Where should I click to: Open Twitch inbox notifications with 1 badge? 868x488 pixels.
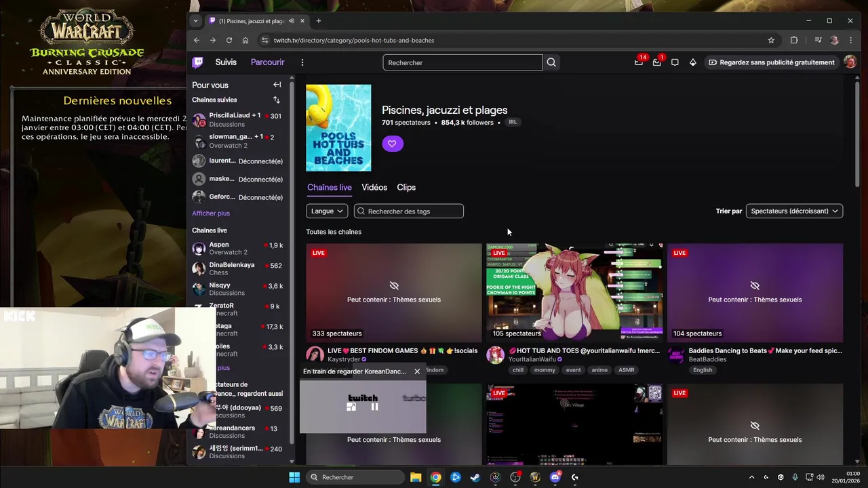pyautogui.click(x=656, y=62)
